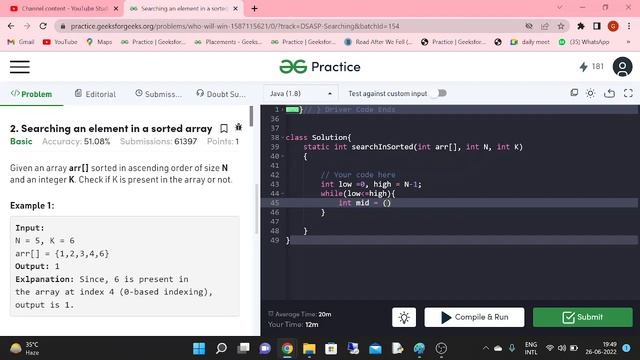Open the daily meet bookmark
This screenshot has height=360, width=640.
(x=530, y=42)
